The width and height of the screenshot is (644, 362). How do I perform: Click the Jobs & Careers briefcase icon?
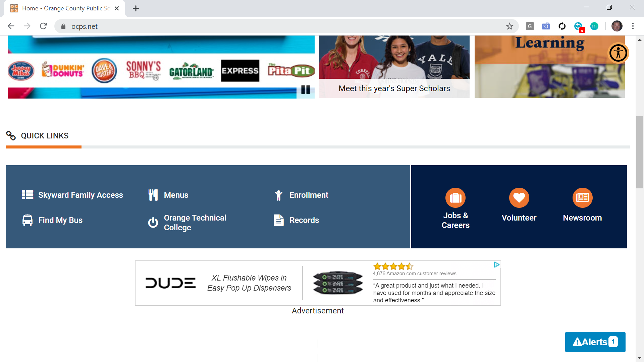click(455, 198)
